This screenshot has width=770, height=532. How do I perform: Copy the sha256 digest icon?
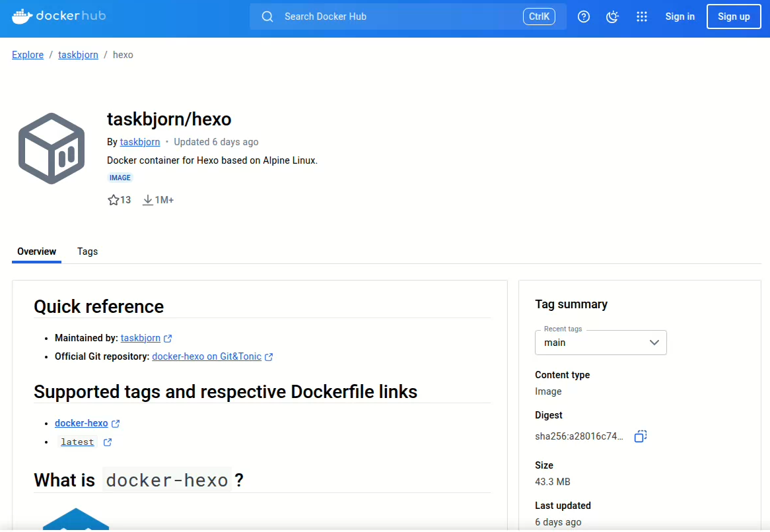[x=641, y=436]
